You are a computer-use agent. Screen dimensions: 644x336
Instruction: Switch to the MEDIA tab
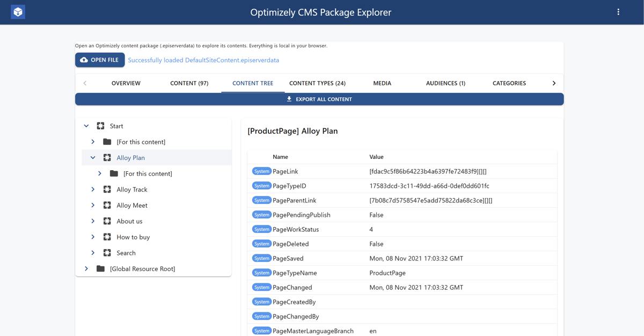pos(382,83)
